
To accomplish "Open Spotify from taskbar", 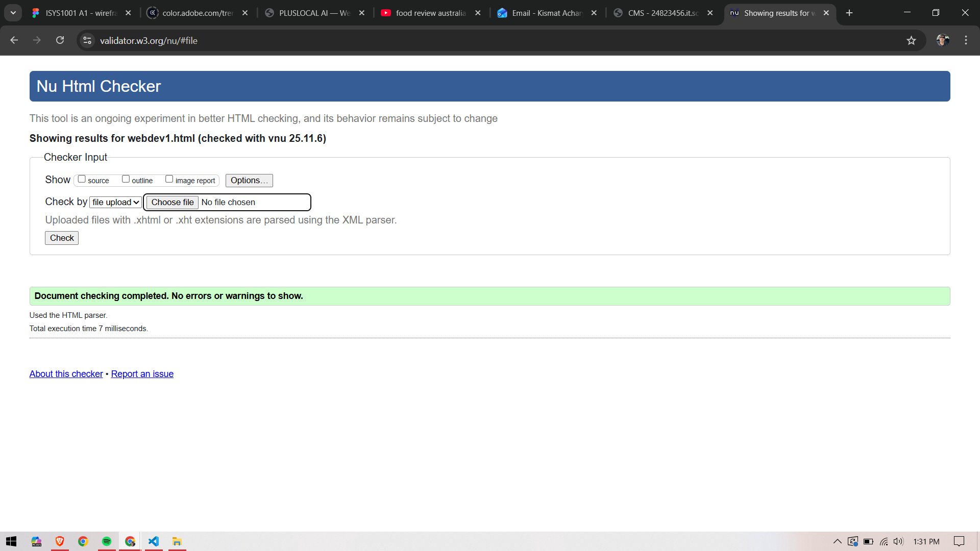I will pyautogui.click(x=107, y=541).
